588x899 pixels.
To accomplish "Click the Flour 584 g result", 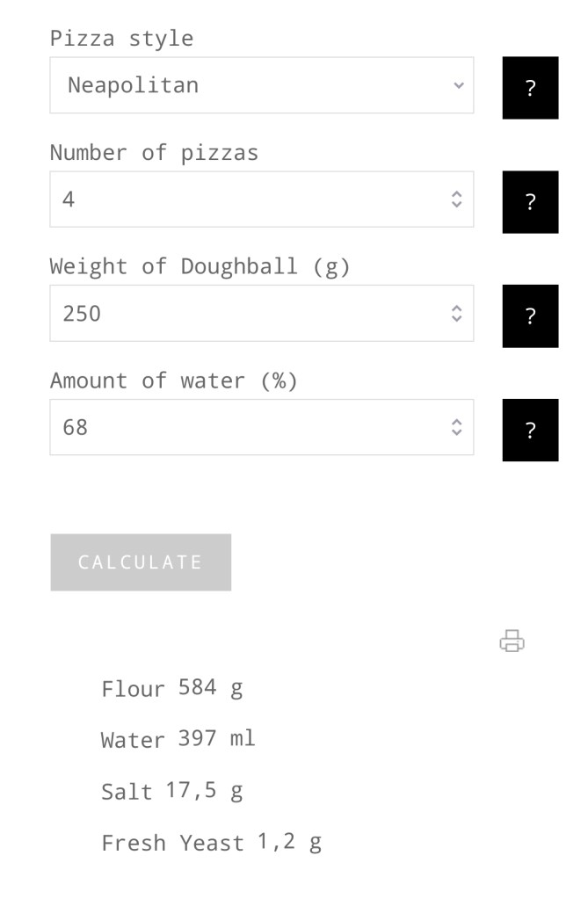I will 172,688.
